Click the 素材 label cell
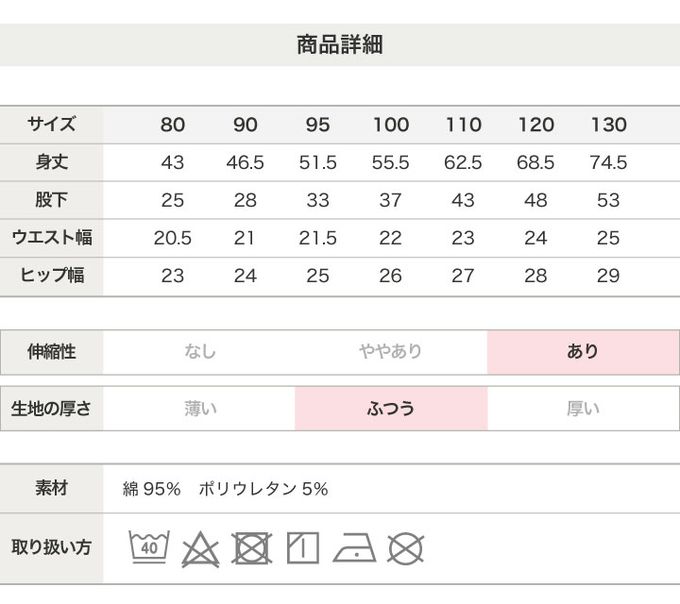This screenshot has width=680, height=604. [x=51, y=489]
